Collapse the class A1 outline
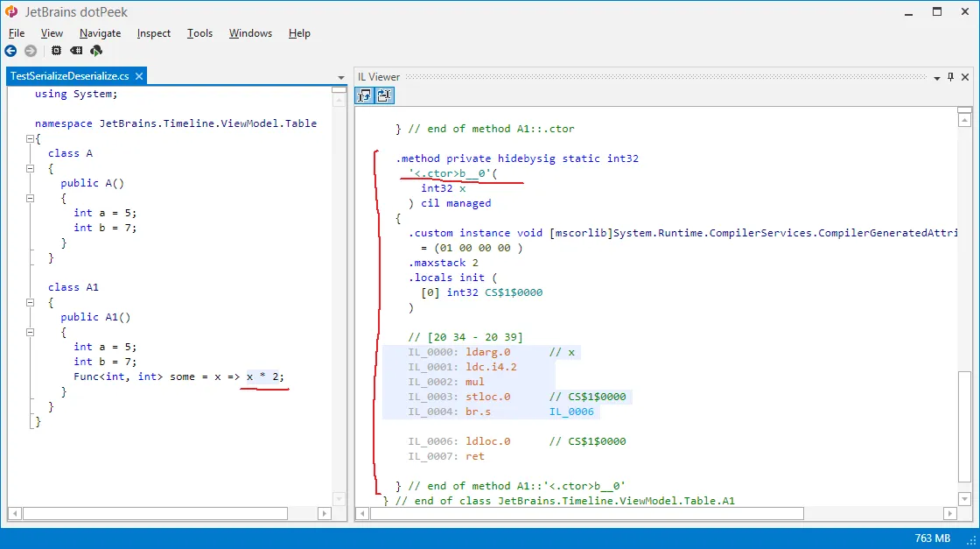This screenshot has height=549, width=980. pyautogui.click(x=30, y=303)
